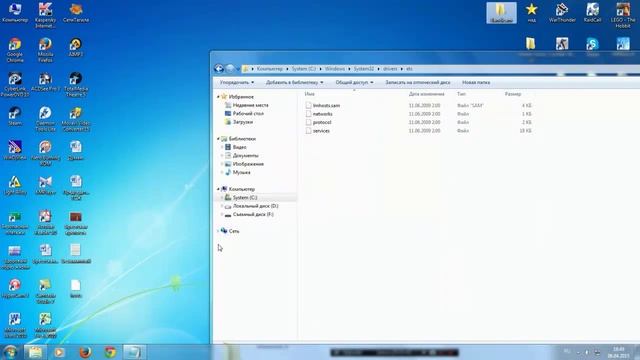Launch AIMP3 desktop shortcut
The width and height of the screenshot is (640, 360).
click(x=76, y=47)
